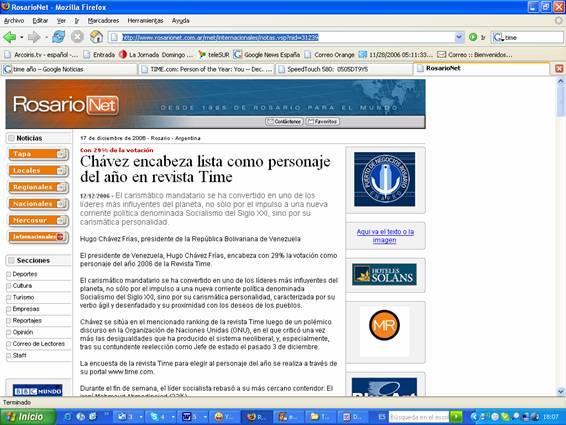Open the Word taskbar group button
Screen dimensions: 566x425
coord(194,417)
